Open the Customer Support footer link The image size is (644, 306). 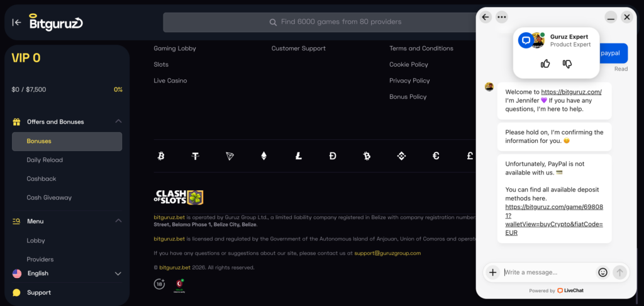pos(298,48)
